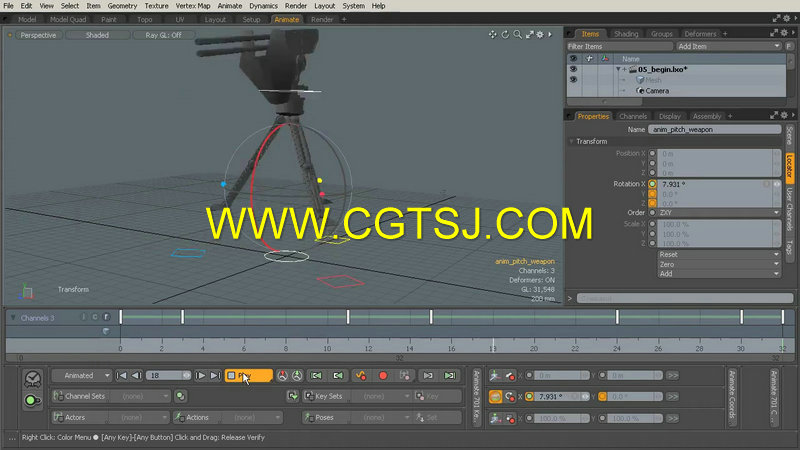Toggle Rotation Y channel orange dot
Image resolution: width=800 pixels, height=450 pixels.
[652, 194]
